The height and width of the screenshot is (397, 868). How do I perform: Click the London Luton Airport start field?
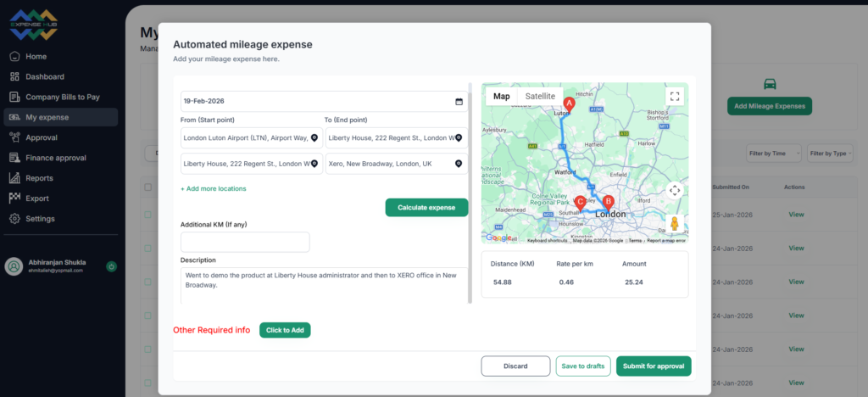tap(252, 138)
